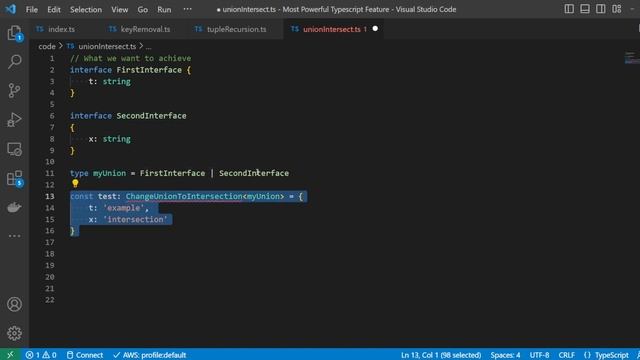Image resolution: width=640 pixels, height=360 pixels.
Task: Open remote window indicator in status bar
Action: pyautogui.click(x=10, y=355)
